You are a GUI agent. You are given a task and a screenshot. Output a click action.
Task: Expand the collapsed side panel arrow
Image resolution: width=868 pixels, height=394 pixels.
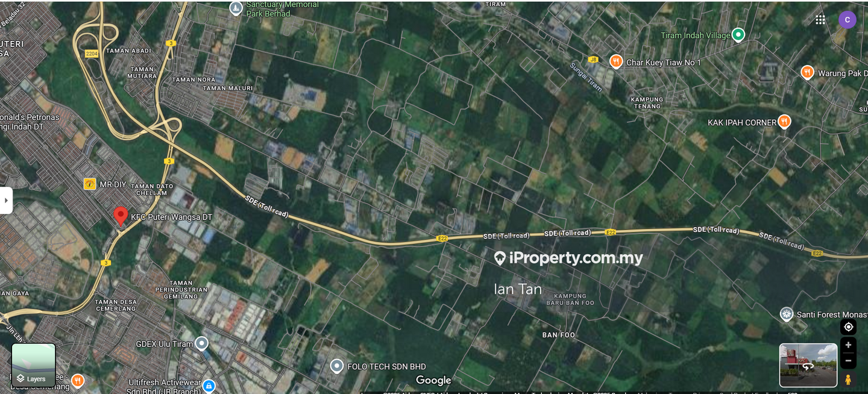click(x=6, y=201)
